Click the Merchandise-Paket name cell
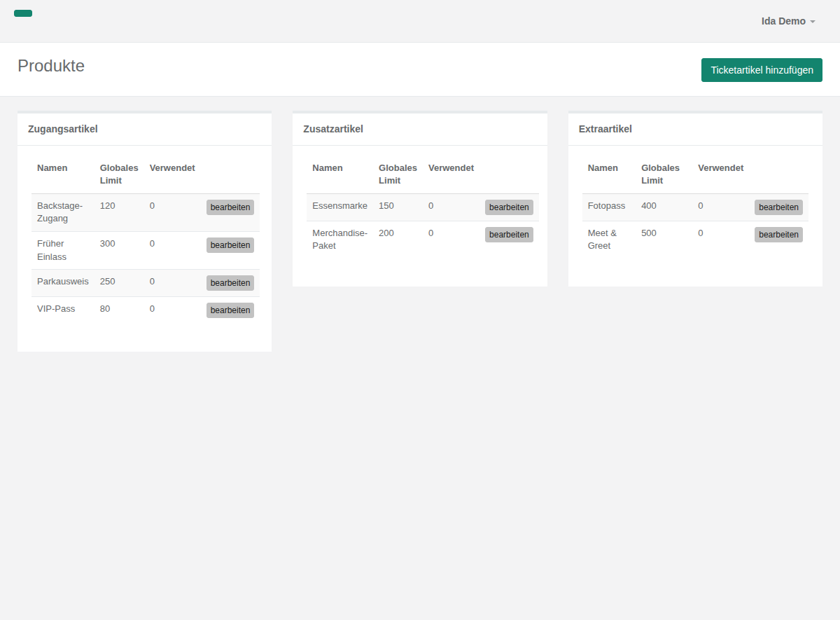Screen dimensions: 840x620 tap(340, 240)
